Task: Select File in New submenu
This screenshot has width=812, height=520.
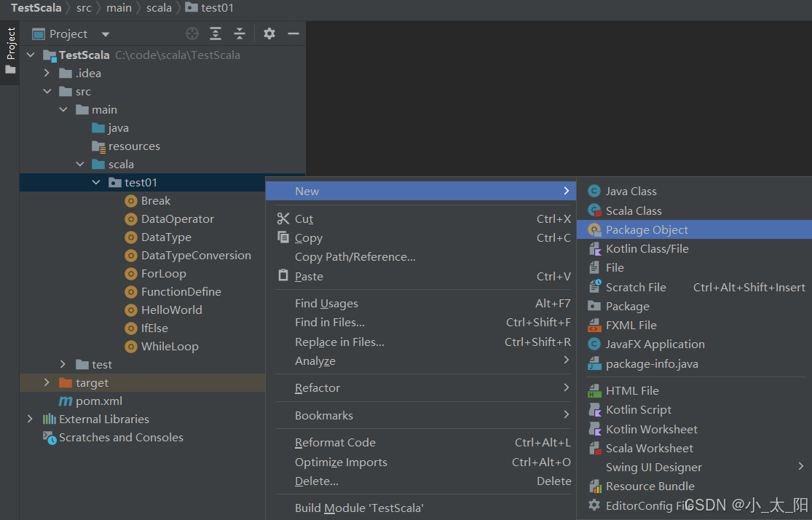Action: click(694, 268)
